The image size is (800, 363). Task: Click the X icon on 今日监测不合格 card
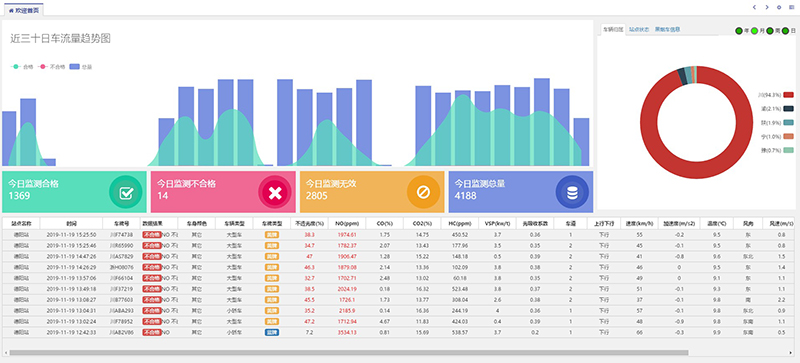point(274,192)
